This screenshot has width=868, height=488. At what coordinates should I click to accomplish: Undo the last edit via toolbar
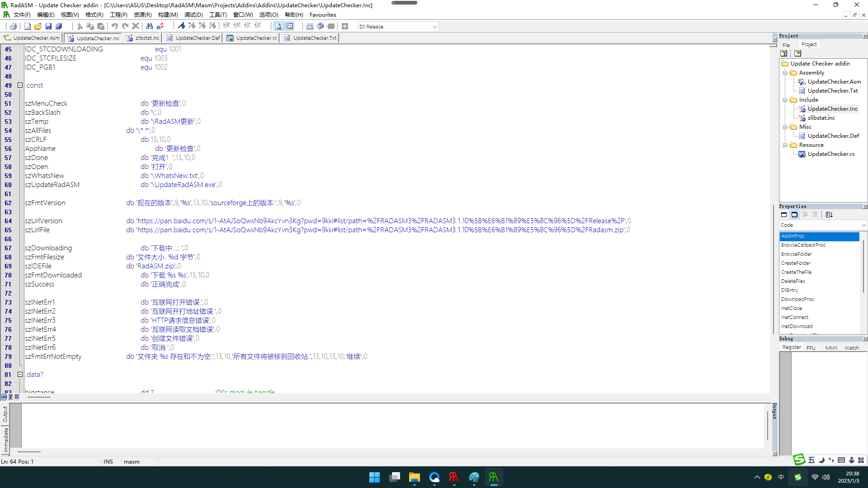pos(115,26)
